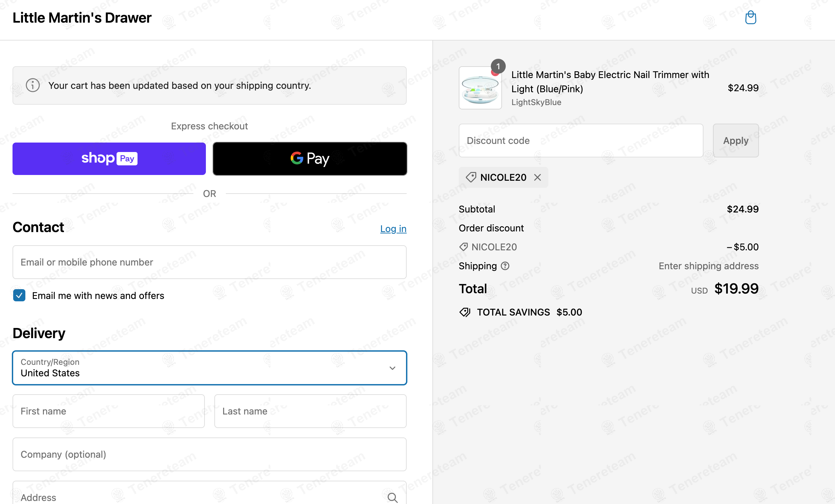Screen dimensions: 835x504
Task: Select the First name input
Action: (109, 411)
